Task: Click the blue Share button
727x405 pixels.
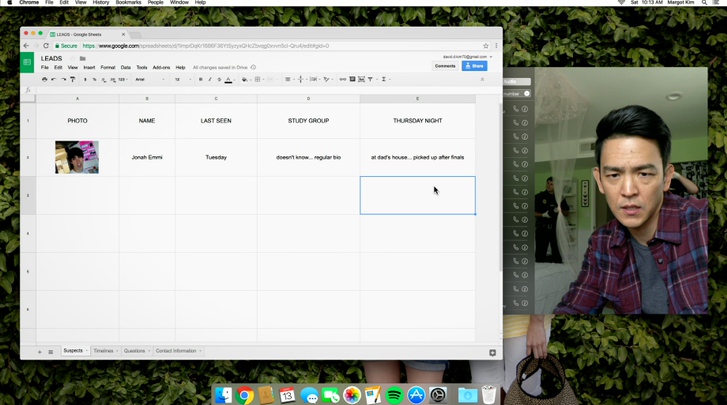Action: 474,66
